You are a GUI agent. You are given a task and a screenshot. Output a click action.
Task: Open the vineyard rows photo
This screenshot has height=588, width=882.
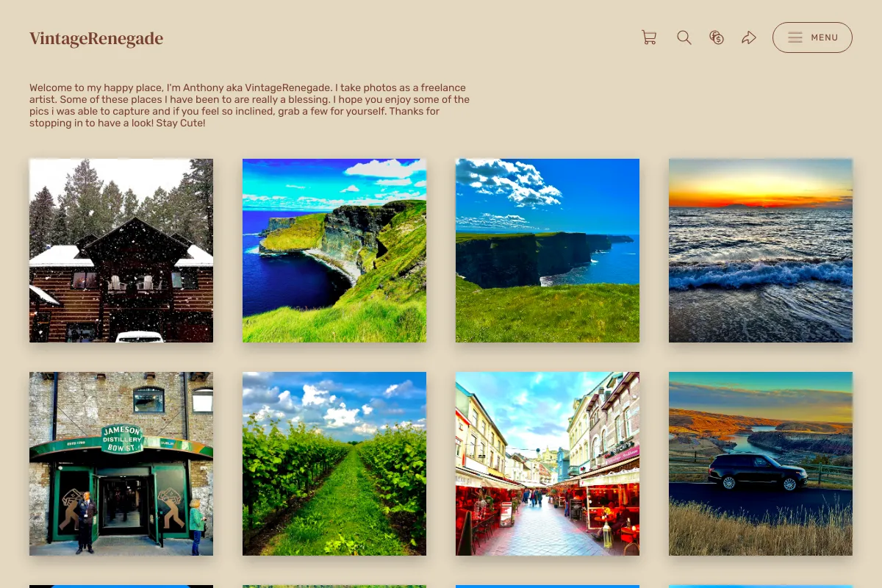pos(334,464)
